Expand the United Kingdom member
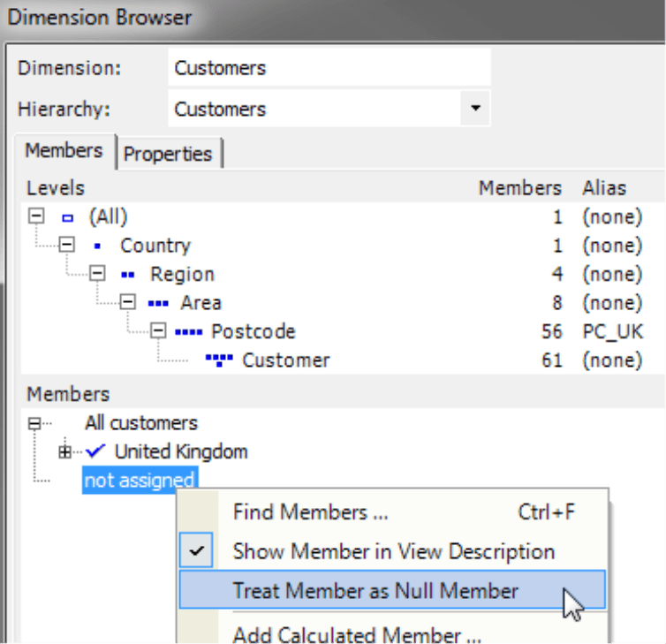Viewport: 666px width, 644px height. (x=64, y=452)
